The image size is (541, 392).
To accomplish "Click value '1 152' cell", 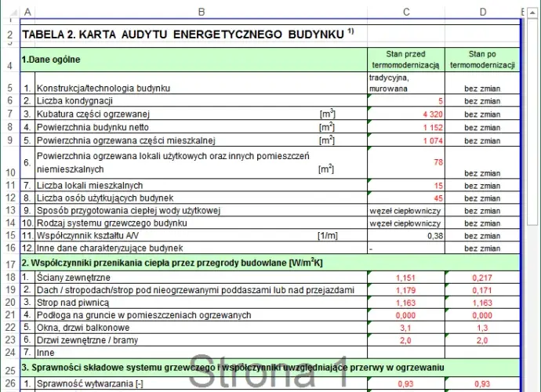I will pyautogui.click(x=406, y=127).
